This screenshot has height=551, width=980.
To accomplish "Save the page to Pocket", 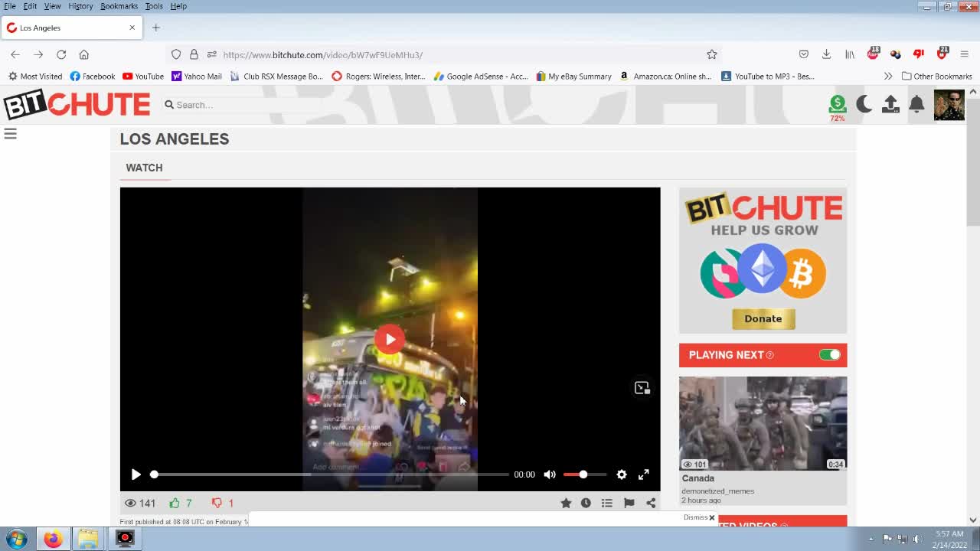I will click(803, 54).
